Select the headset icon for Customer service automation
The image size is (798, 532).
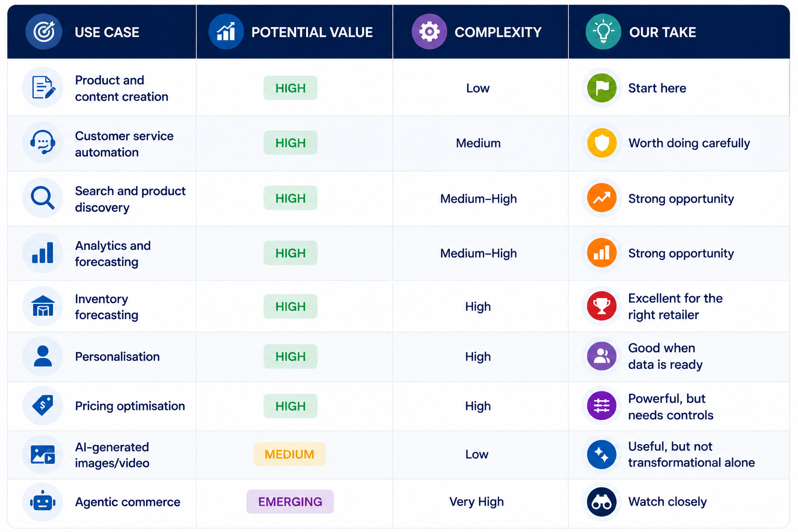[43, 142]
